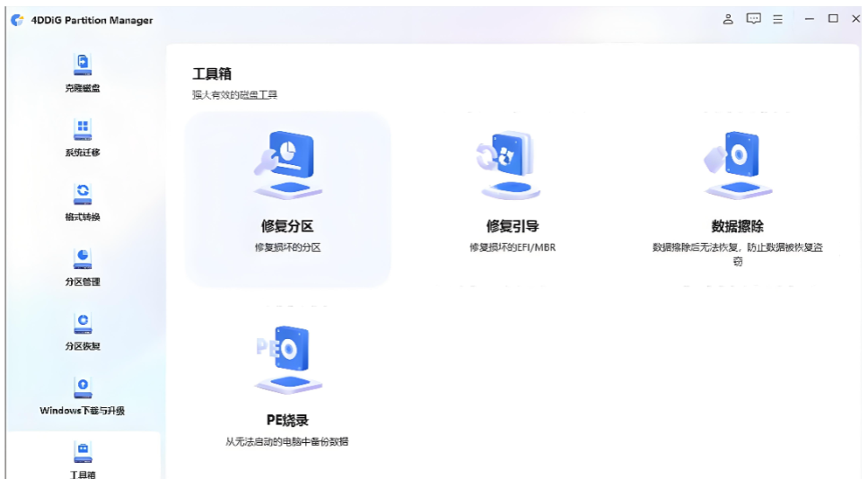The image size is (868, 479).
Task: Click the 工具箱 (Toolbox) sidebar icon
Action: click(x=83, y=452)
